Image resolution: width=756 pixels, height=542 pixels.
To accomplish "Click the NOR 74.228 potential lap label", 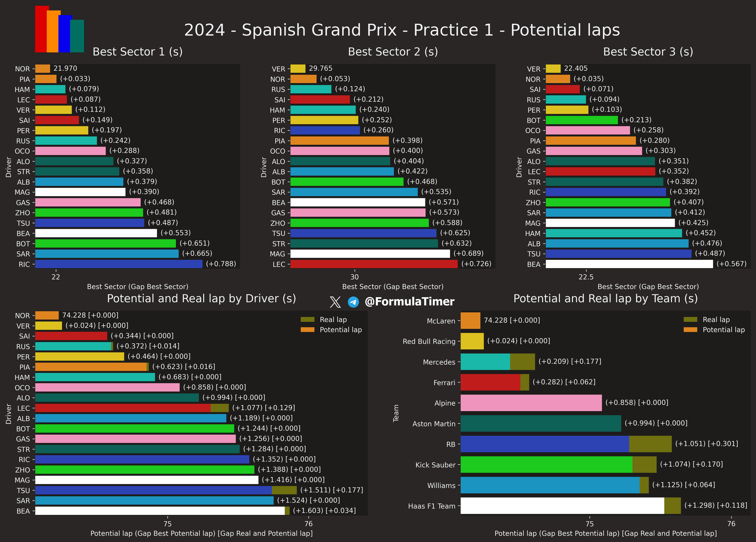I will pos(90,315).
